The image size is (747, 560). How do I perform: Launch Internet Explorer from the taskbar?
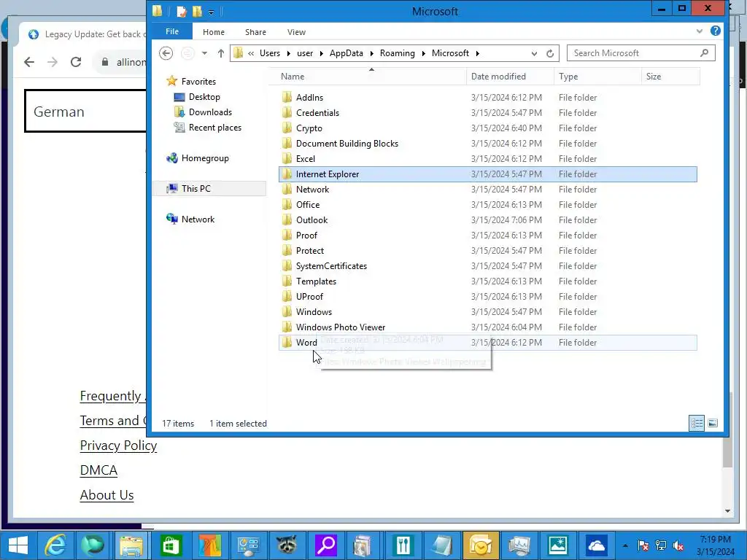[x=55, y=545]
